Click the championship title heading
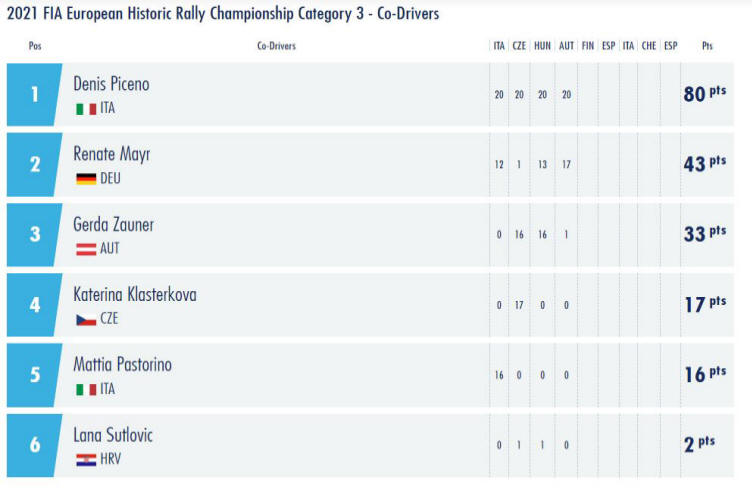Screen dimensions: 752x489 (223, 13)
